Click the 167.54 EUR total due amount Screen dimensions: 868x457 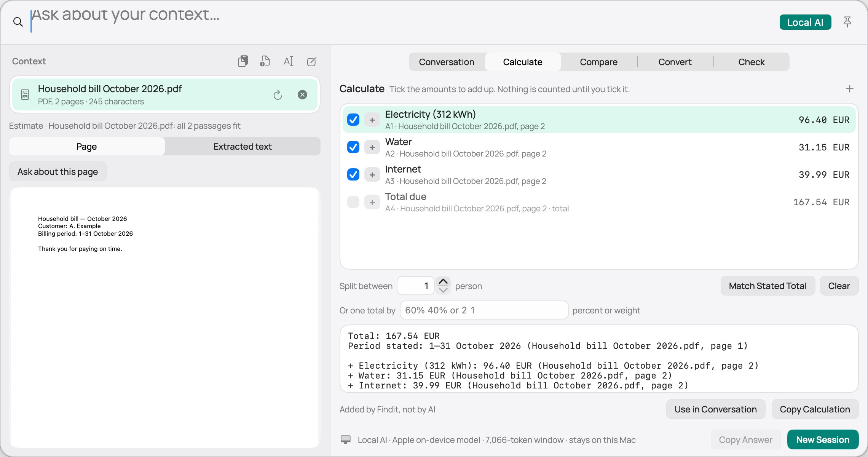pyautogui.click(x=821, y=202)
